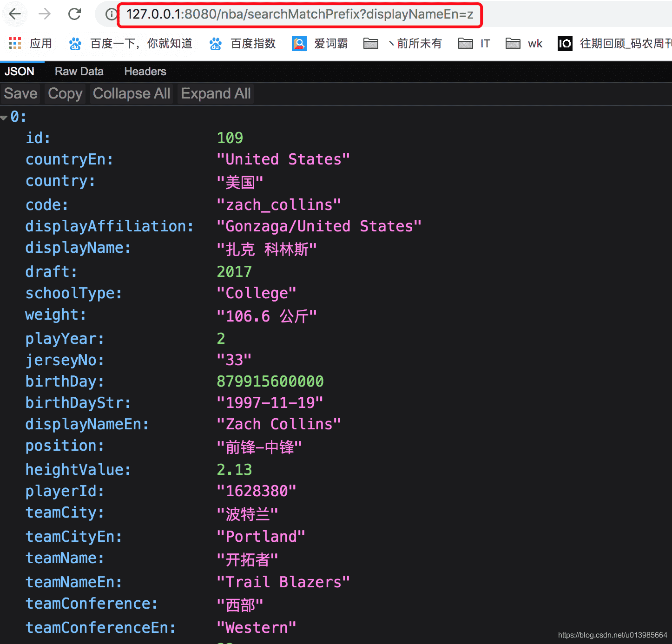
Task: Click the playerId value "1628380"
Action: pyautogui.click(x=257, y=491)
